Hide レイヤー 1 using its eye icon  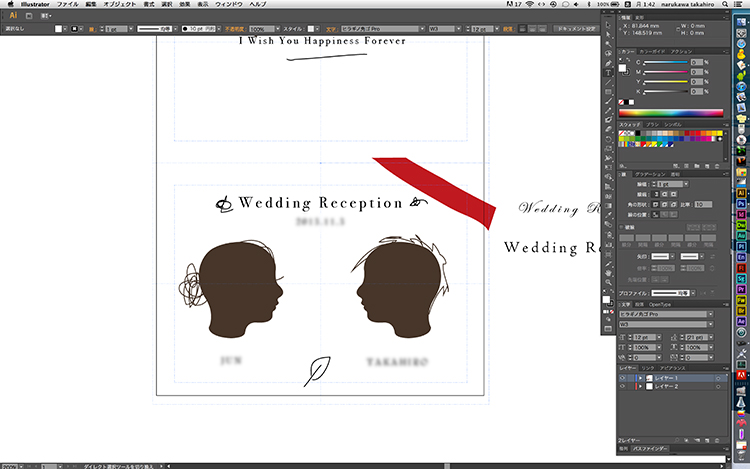click(620, 378)
